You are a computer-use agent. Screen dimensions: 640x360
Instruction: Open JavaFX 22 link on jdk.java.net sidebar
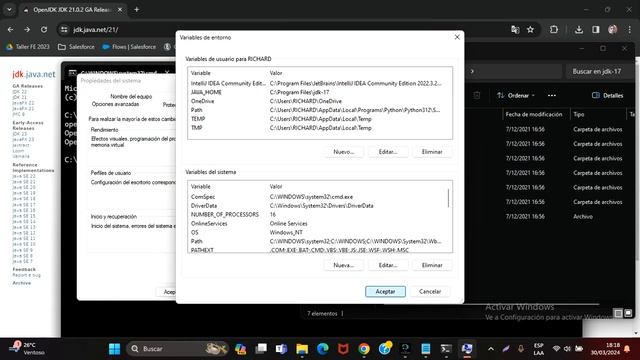(23, 103)
